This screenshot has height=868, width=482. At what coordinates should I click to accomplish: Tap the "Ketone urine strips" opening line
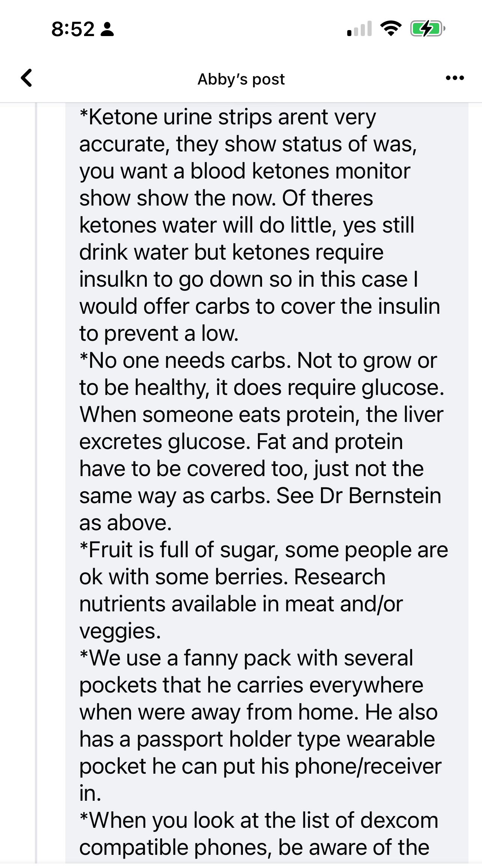(227, 117)
